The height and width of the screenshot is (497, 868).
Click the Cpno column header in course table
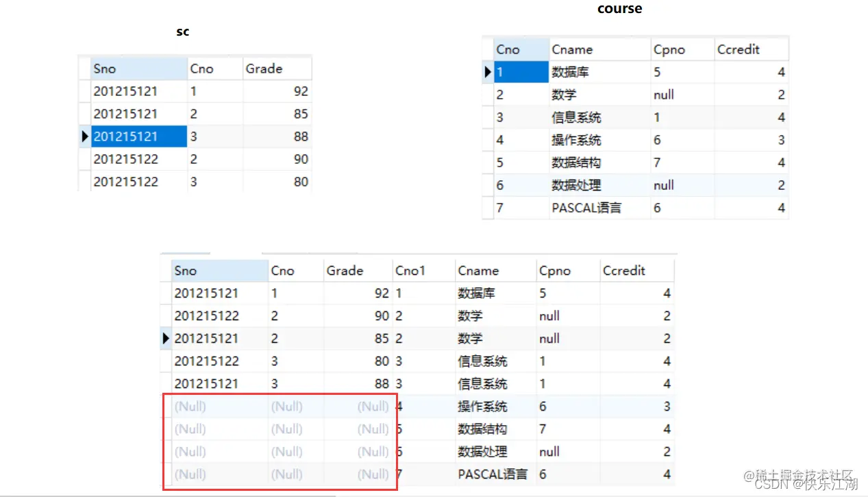(x=682, y=49)
